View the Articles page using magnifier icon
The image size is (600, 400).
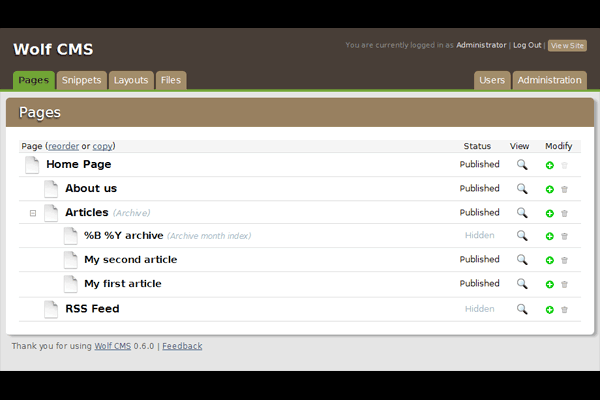point(521,213)
